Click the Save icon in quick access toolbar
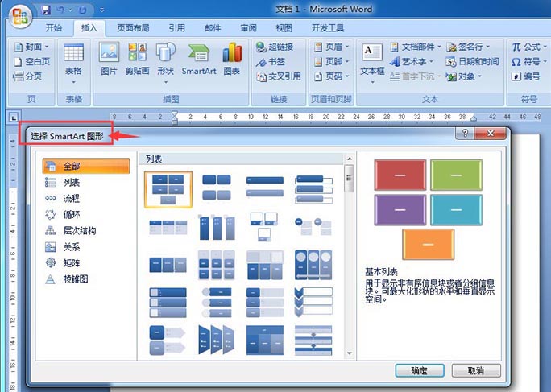Image resolution: width=551 pixels, height=392 pixels. (46, 10)
